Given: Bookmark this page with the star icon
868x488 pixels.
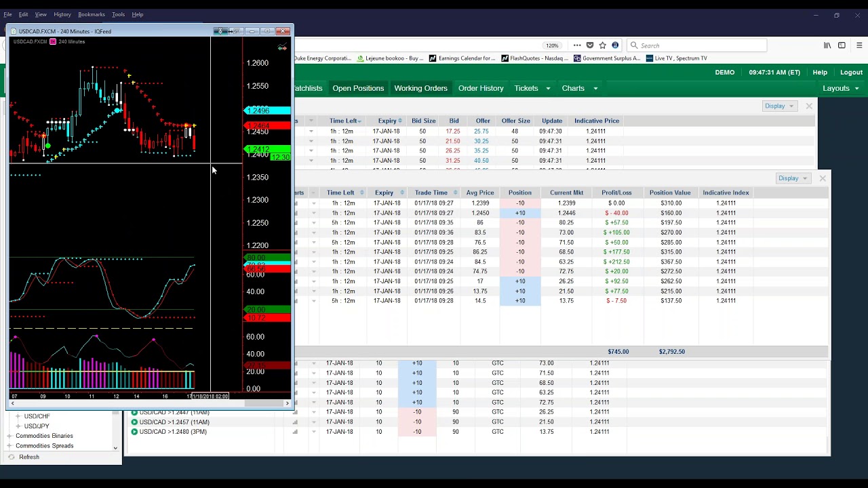Looking at the screenshot, I should pos(602,45).
